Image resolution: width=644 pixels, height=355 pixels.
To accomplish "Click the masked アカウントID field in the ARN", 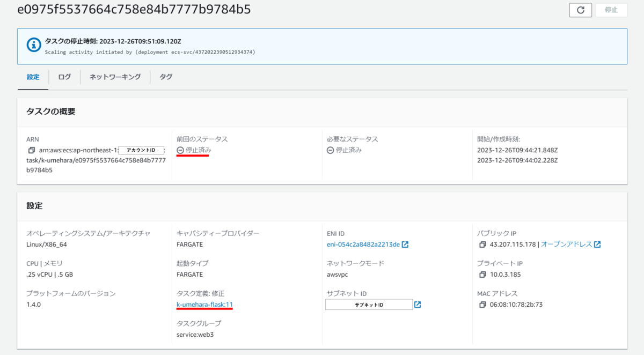I will (x=141, y=150).
